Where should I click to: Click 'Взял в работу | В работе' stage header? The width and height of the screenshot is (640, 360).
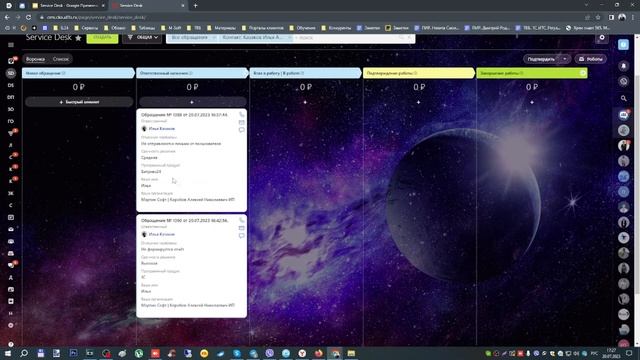point(305,73)
